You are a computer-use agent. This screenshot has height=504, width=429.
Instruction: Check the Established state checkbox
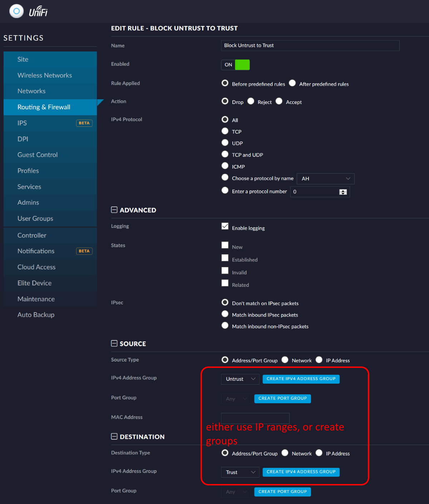[225, 258]
